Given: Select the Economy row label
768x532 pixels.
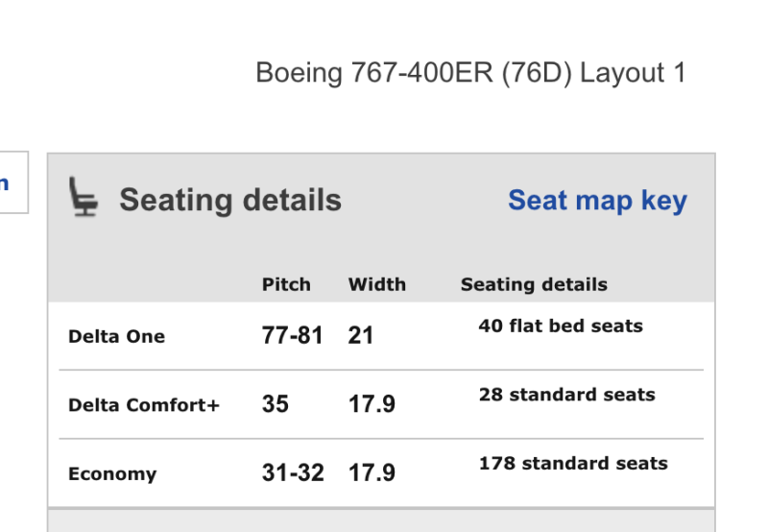Looking at the screenshot, I should 112,473.
